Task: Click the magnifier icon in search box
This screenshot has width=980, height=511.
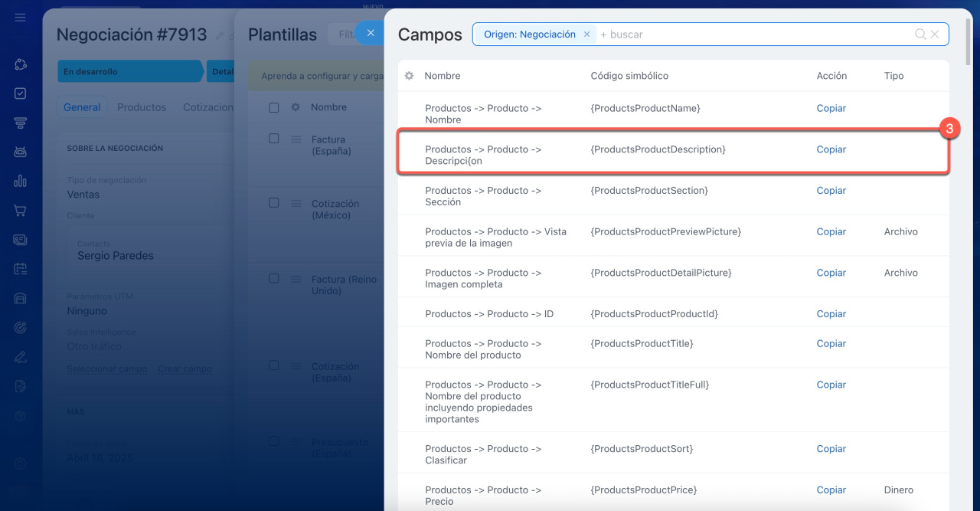Action: click(x=920, y=34)
